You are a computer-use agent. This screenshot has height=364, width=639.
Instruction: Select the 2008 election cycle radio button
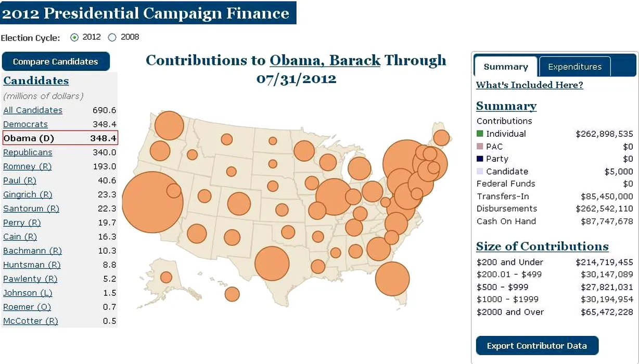pos(112,37)
